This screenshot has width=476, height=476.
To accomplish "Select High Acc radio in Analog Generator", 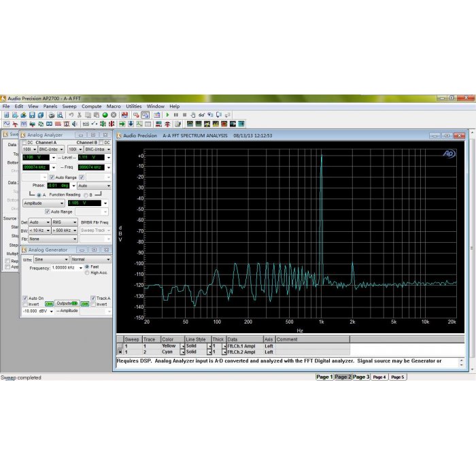I will point(87,273).
